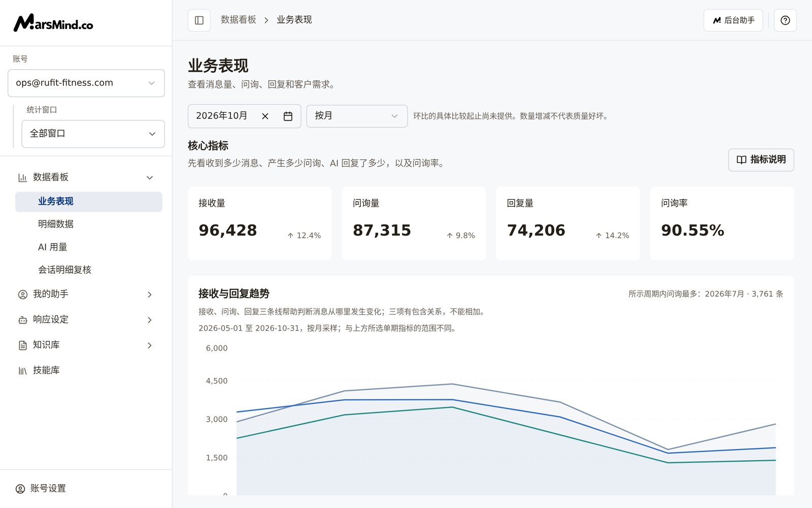
Task: Clear the 2026年10月 date with the X icon
Action: pyautogui.click(x=265, y=116)
